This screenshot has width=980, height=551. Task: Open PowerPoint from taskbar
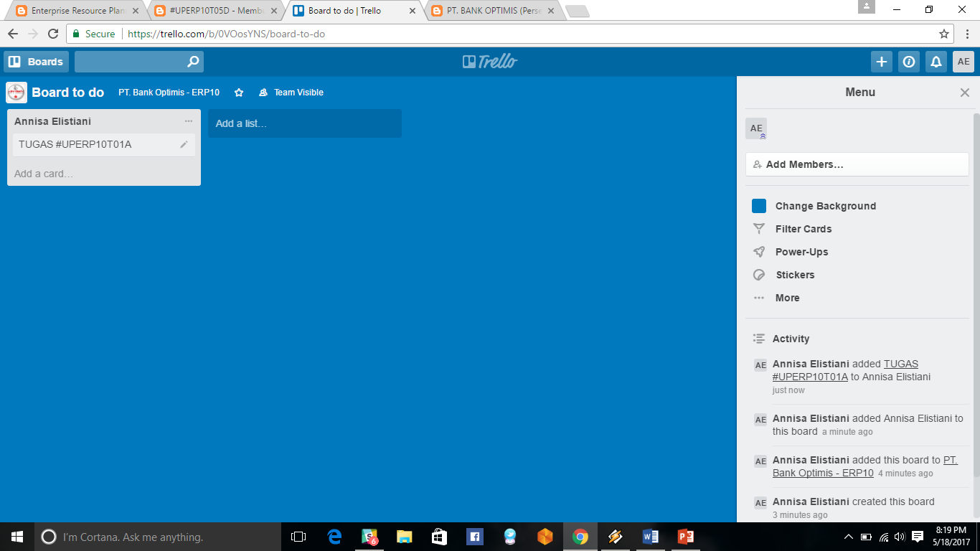[x=686, y=537]
